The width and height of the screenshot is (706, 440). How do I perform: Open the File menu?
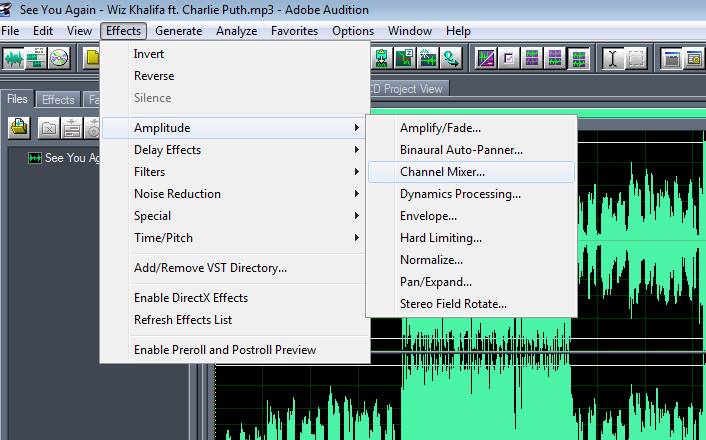click(x=10, y=31)
